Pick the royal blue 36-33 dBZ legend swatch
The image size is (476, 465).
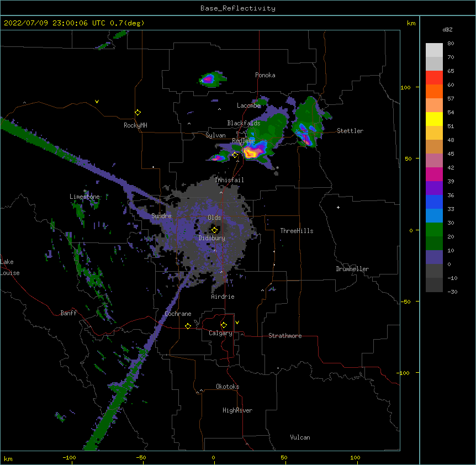coord(434,202)
